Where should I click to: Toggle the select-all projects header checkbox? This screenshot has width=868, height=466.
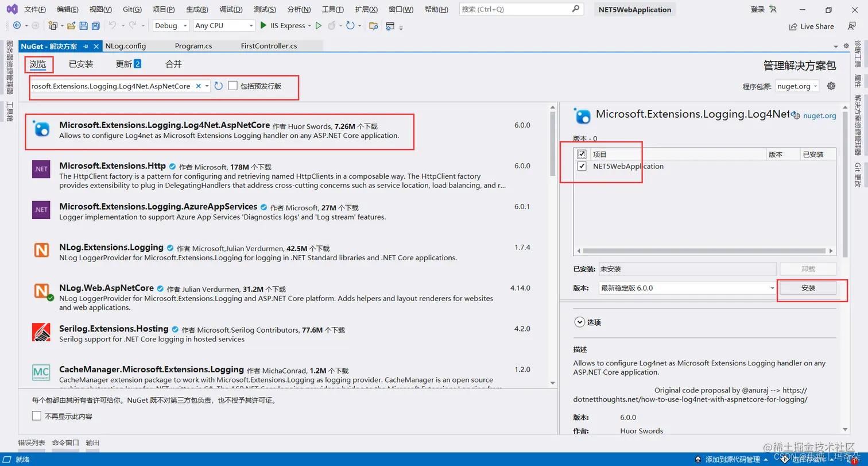pos(582,155)
